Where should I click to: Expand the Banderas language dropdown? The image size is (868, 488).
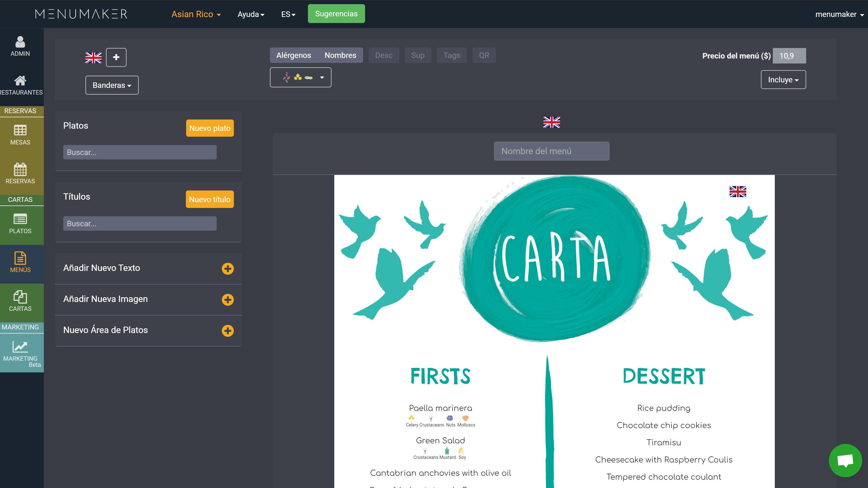[112, 85]
